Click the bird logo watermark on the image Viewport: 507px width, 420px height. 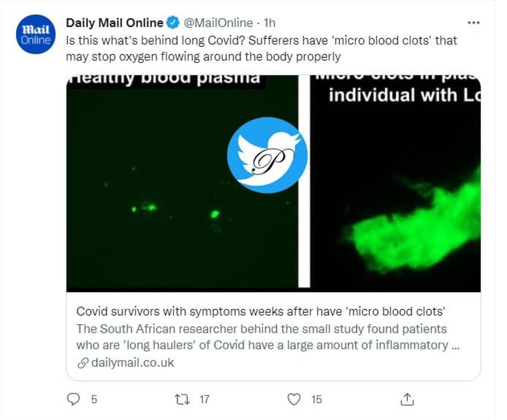[267, 155]
